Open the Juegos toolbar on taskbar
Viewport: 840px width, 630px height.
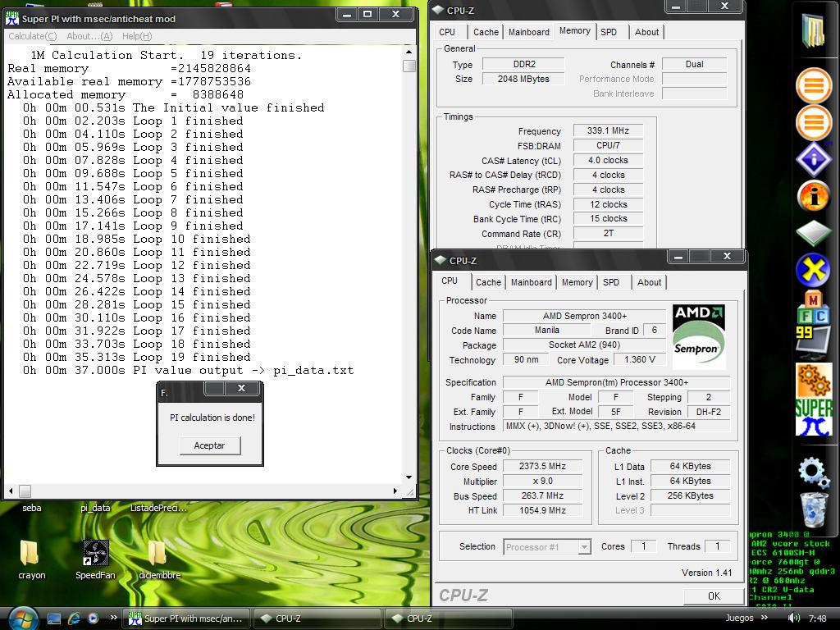click(x=739, y=619)
